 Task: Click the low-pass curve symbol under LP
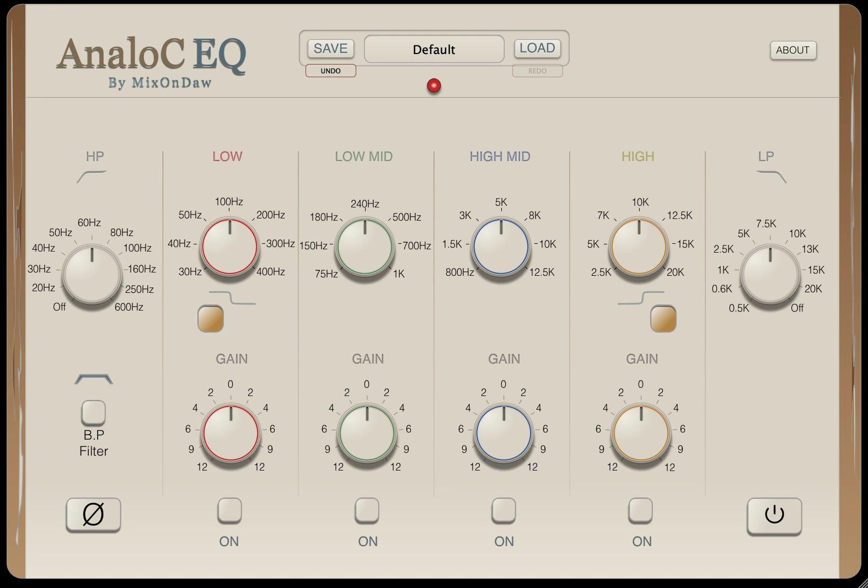point(771,177)
